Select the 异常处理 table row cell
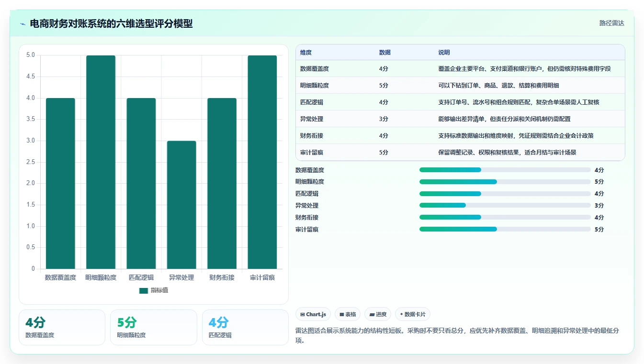 click(x=312, y=119)
